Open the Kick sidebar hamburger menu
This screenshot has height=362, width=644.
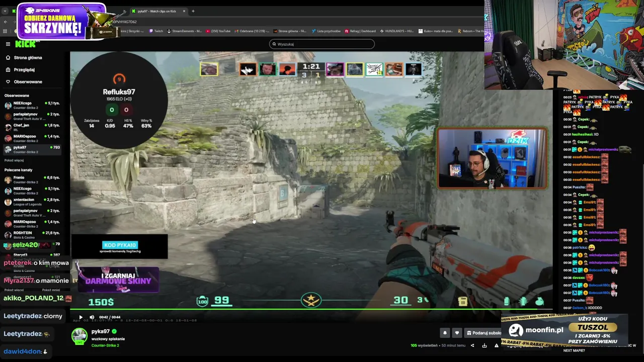[x=8, y=44]
